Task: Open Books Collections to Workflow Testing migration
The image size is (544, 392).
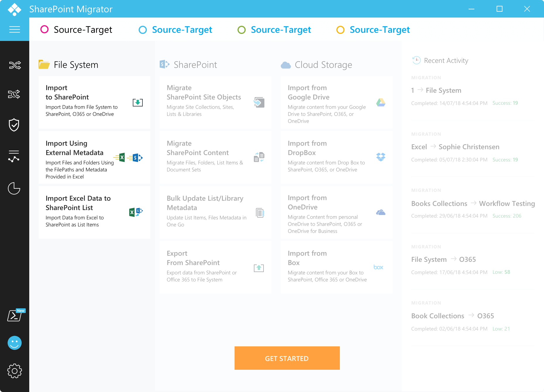Action: 473,204
